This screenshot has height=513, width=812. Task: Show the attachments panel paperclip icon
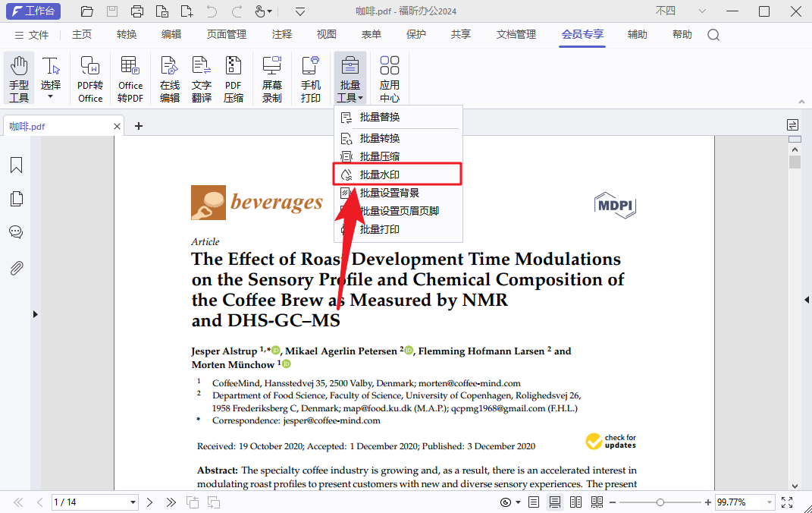16,268
